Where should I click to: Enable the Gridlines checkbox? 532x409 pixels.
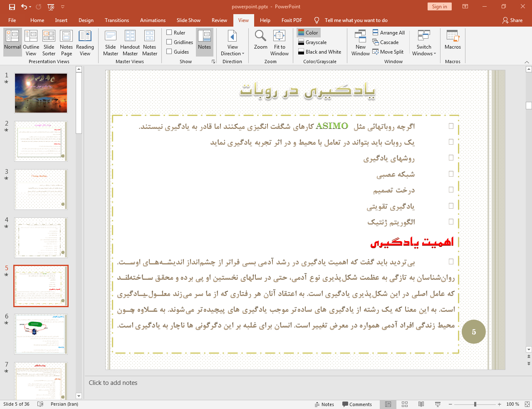tap(169, 42)
